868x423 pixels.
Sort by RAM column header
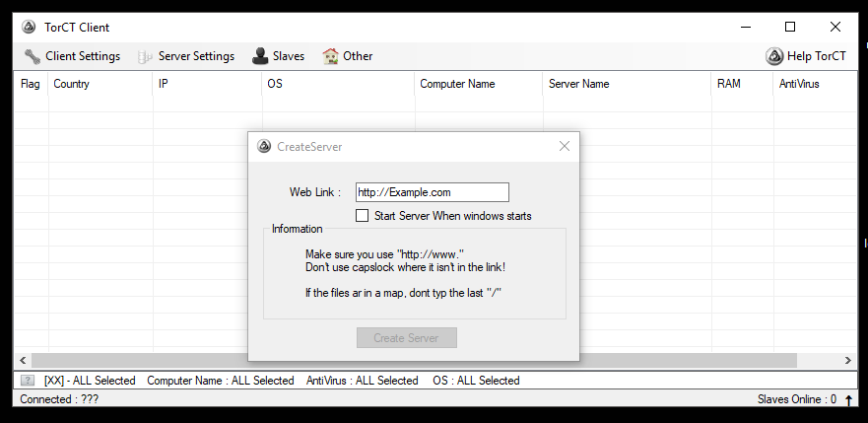(x=742, y=84)
